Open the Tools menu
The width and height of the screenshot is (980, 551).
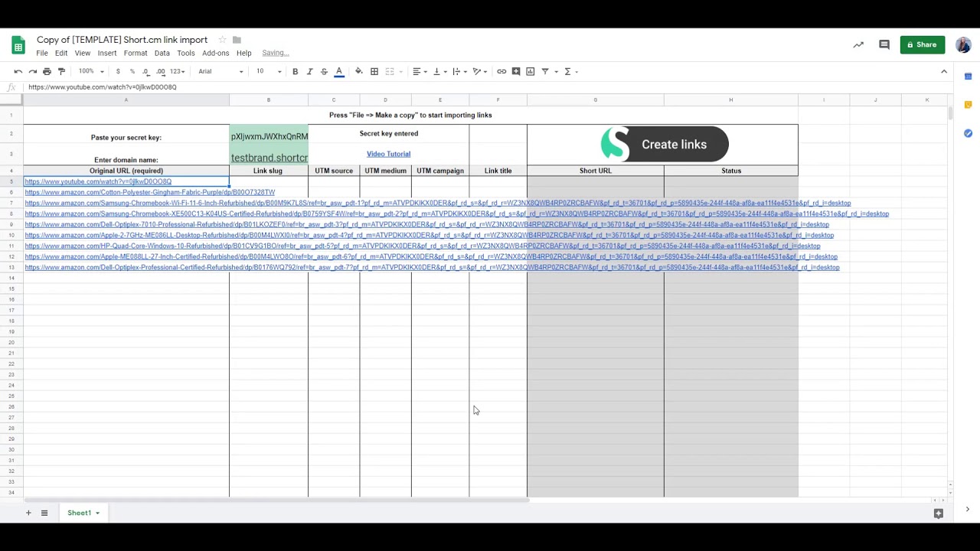pos(186,53)
